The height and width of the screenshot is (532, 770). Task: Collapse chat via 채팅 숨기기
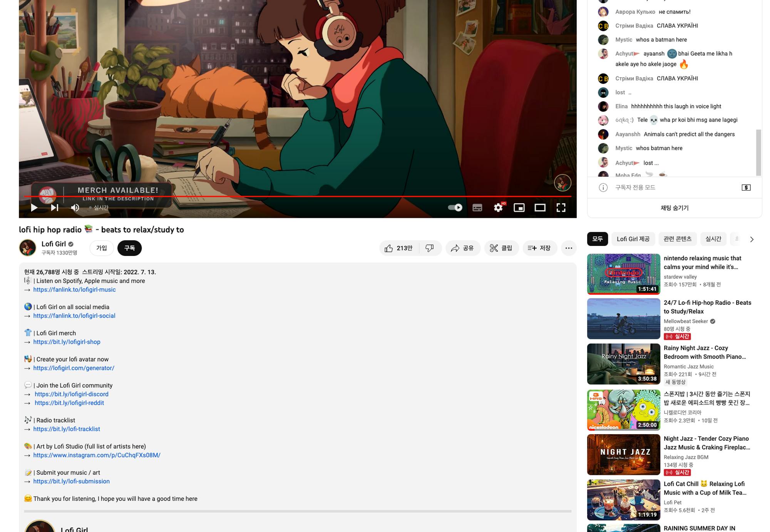(x=674, y=208)
